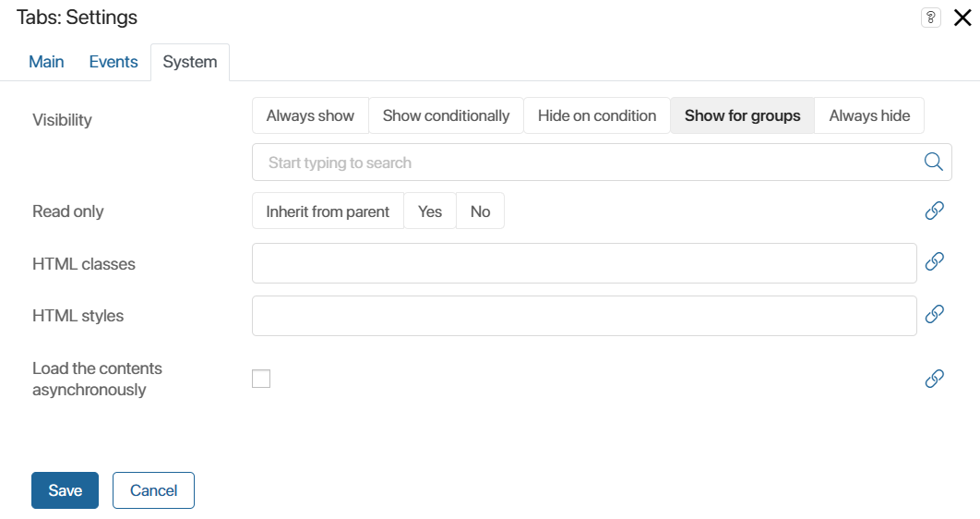This screenshot has height=519, width=980.
Task: Tick the Load the contents asynchronously checkbox
Action: (261, 379)
